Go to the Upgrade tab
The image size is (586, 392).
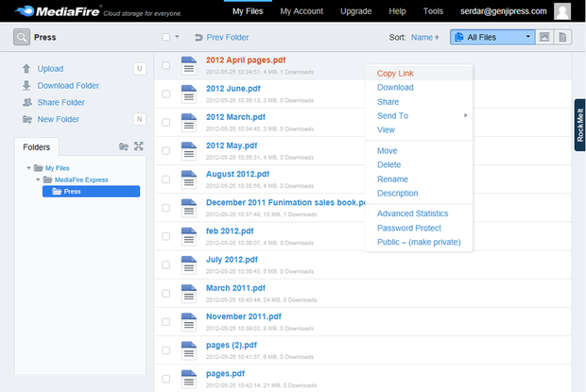355,11
